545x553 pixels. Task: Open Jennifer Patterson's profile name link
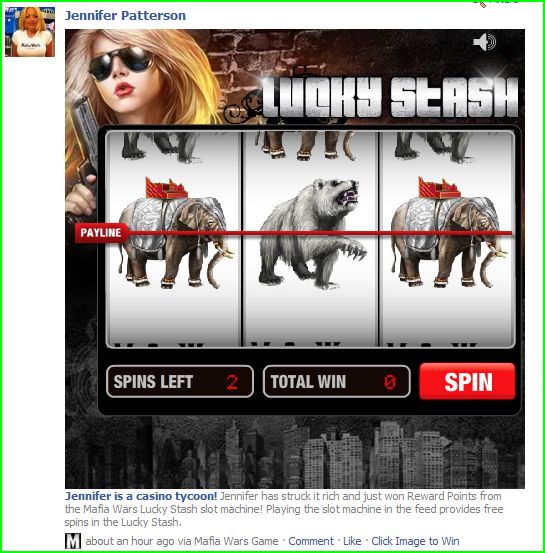(x=125, y=16)
